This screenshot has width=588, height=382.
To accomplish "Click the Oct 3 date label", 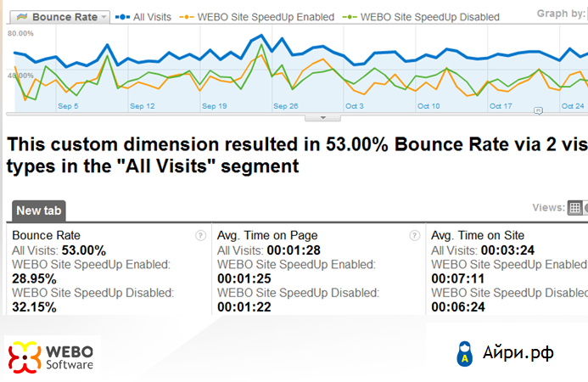I will point(355,106).
